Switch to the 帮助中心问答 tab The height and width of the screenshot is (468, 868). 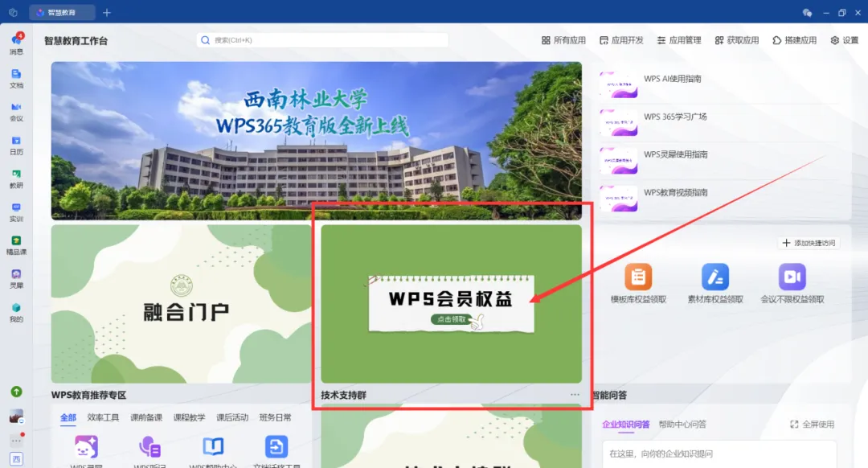682,425
